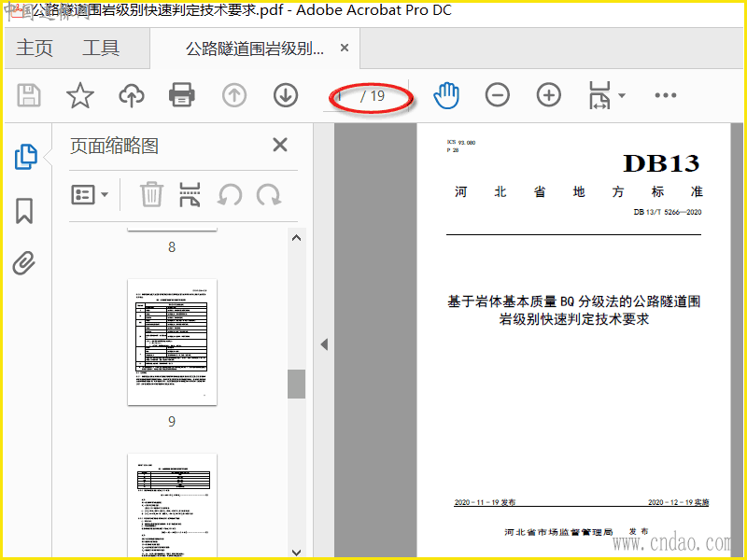This screenshot has width=747, height=560.
Task: Click the fit-page-width icon
Action: point(599,95)
